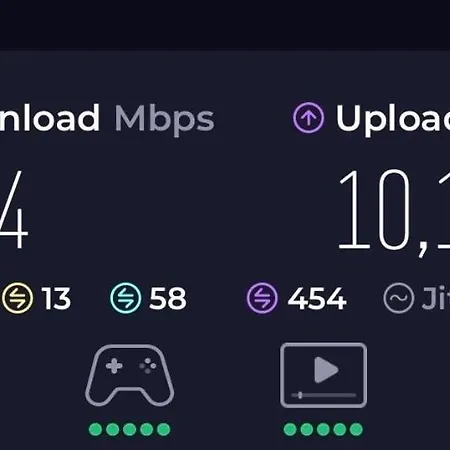Click the purple Upload arrow icon
This screenshot has height=450, width=450.
point(308,118)
